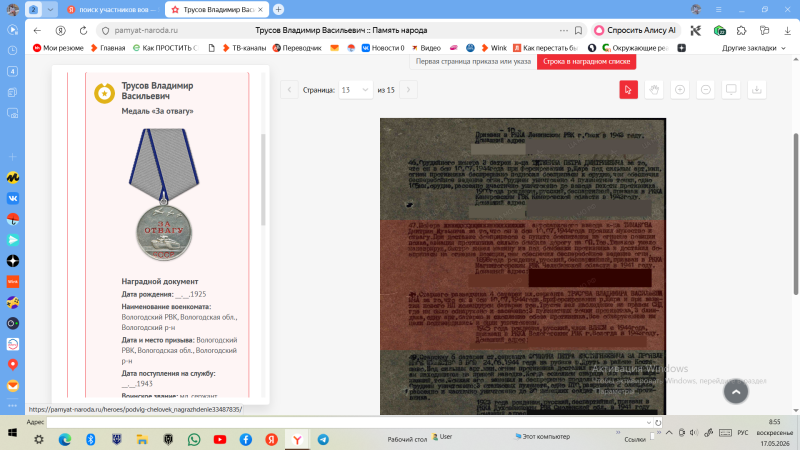Open 'Главная' bookmark
This screenshot has width=800, height=450.
108,47
